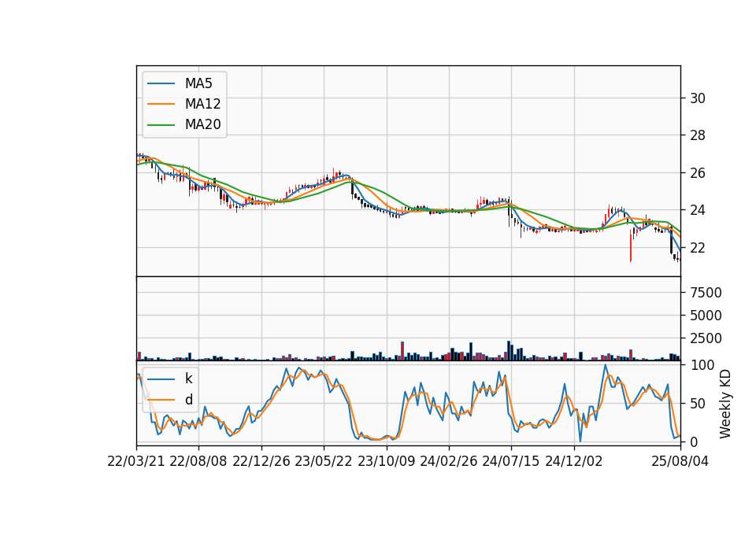Click the KD axis value 0
The width and height of the screenshot is (756, 543).
coord(694,441)
